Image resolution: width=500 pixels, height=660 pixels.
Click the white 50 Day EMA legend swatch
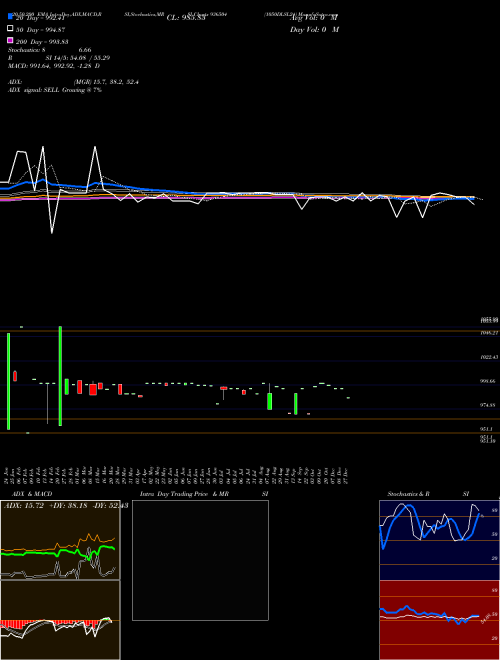point(11,29)
